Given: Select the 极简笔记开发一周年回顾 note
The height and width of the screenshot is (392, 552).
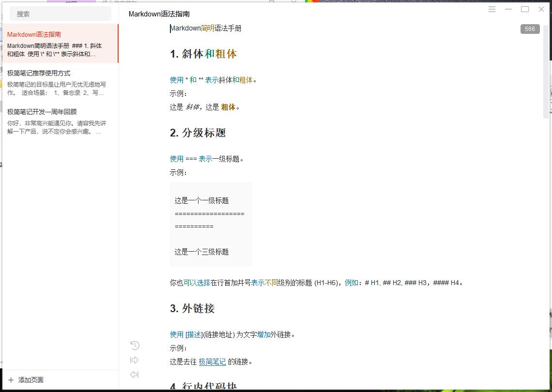Looking at the screenshot, I should pos(60,121).
